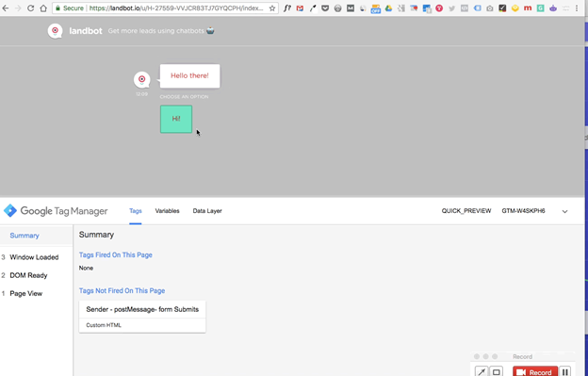Click the bot avatar beside the message

click(141, 79)
